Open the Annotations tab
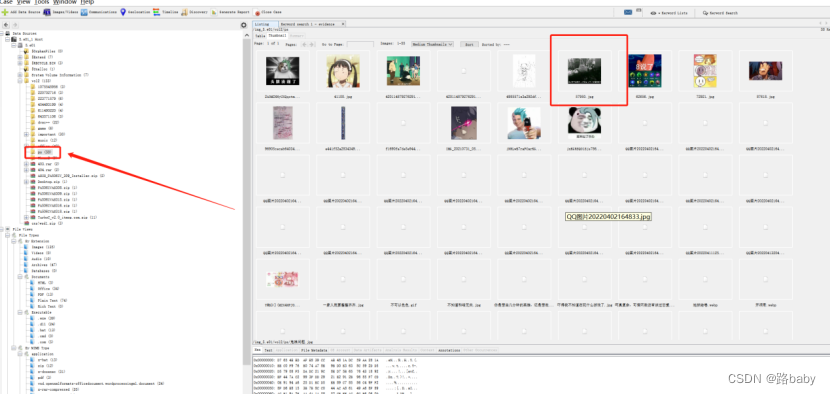The image size is (831, 395). pyautogui.click(x=449, y=350)
